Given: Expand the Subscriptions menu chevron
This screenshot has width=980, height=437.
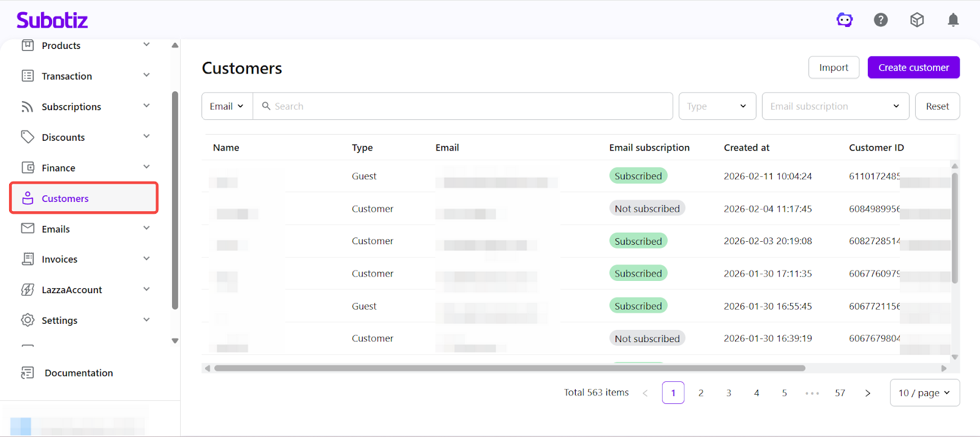Looking at the screenshot, I should (146, 106).
